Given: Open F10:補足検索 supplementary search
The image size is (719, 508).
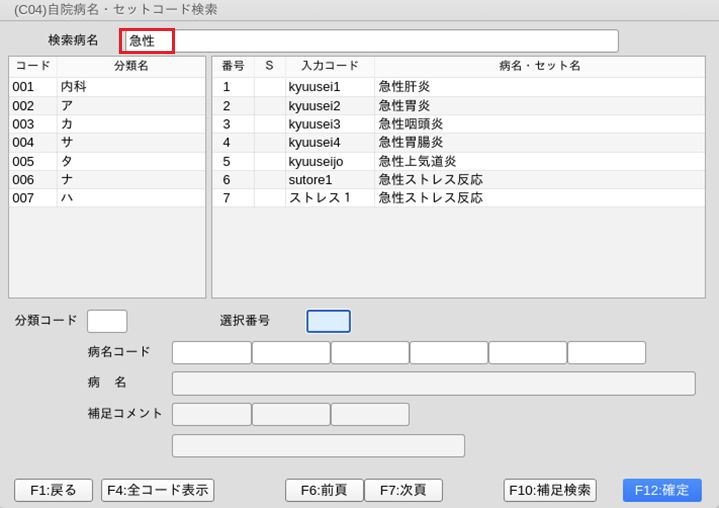Looking at the screenshot, I should tap(550, 490).
